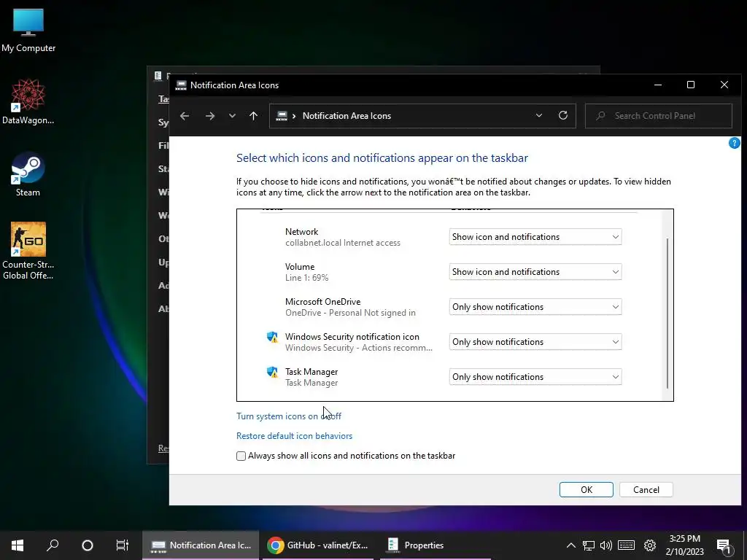
Task: Click the Search Control Panel field
Action: (659, 116)
